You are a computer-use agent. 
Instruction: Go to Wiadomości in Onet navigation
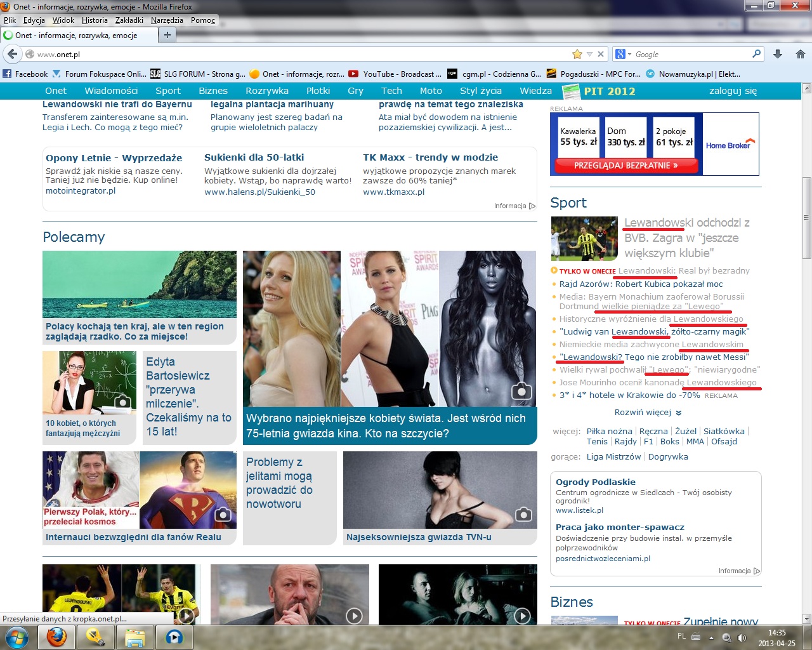tap(111, 91)
